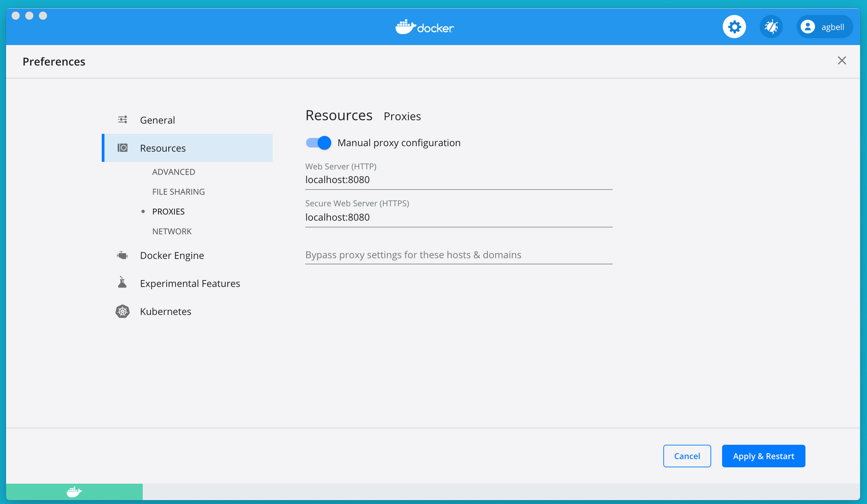The height and width of the screenshot is (504, 867).
Task: Switch to the NETWORK section
Action: [172, 231]
